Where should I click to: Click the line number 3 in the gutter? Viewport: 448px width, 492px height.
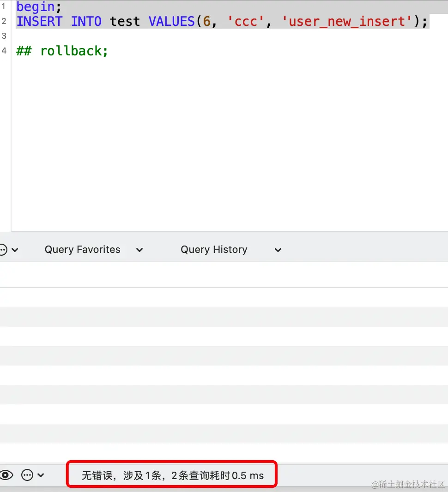point(4,36)
